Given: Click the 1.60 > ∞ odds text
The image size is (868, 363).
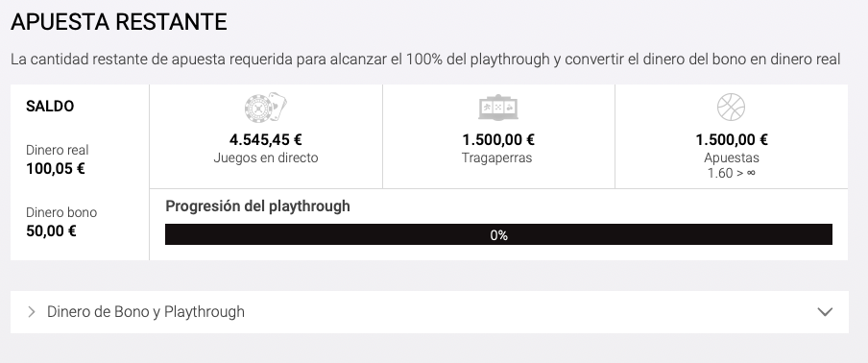Looking at the screenshot, I should 732,173.
